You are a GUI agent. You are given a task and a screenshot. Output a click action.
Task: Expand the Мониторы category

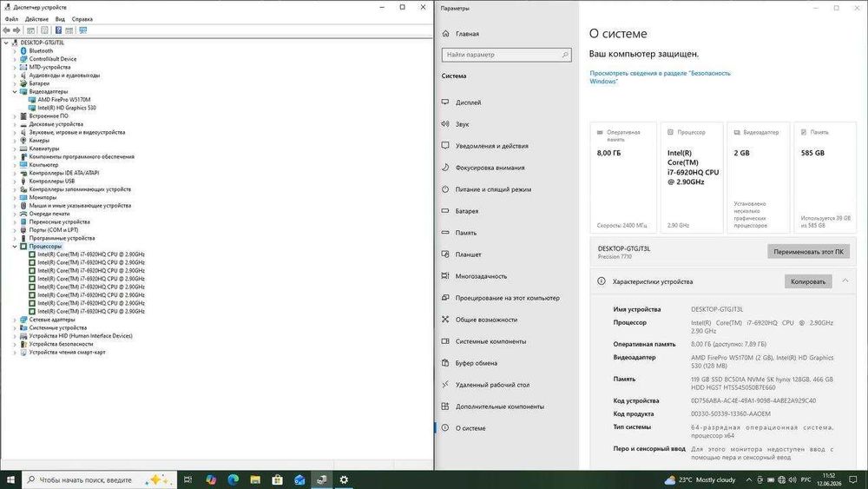click(x=15, y=197)
